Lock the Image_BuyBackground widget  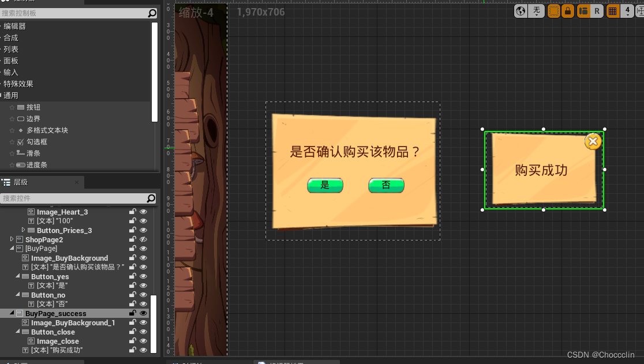point(133,258)
